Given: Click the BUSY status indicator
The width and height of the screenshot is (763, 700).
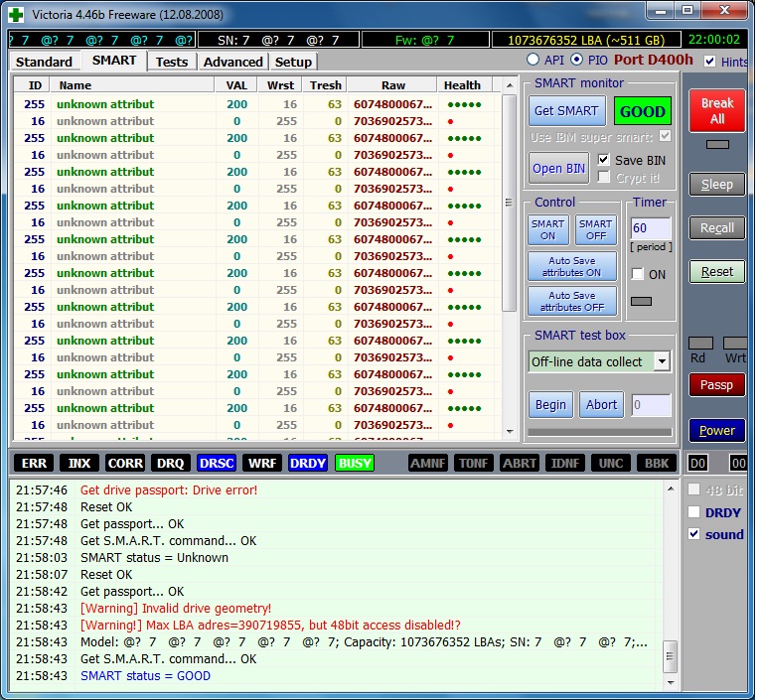Looking at the screenshot, I should [355, 463].
